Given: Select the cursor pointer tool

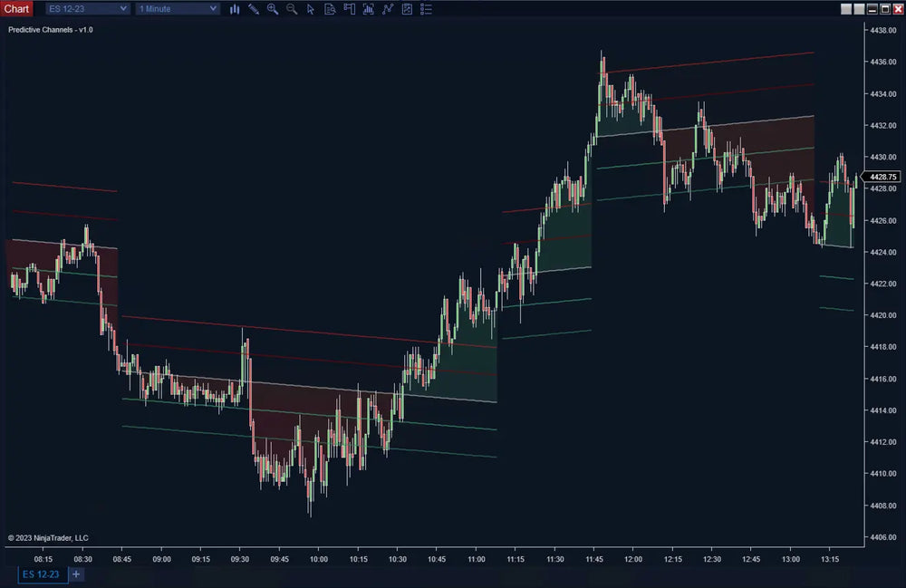Looking at the screenshot, I should (311, 9).
